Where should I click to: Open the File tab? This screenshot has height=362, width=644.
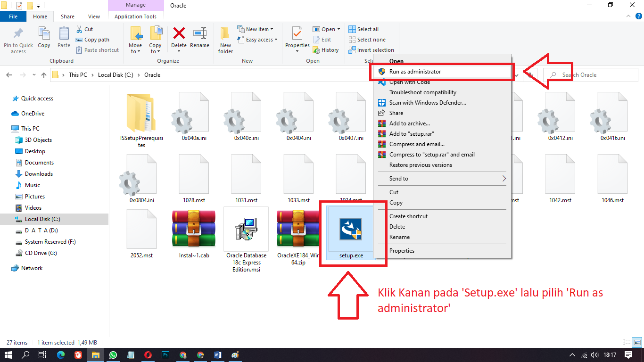coord(13,16)
